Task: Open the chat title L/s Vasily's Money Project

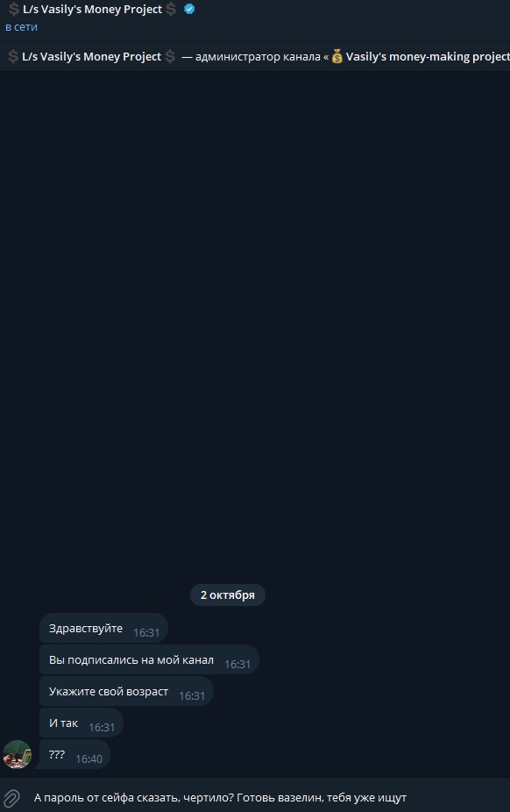Action: [x=93, y=10]
